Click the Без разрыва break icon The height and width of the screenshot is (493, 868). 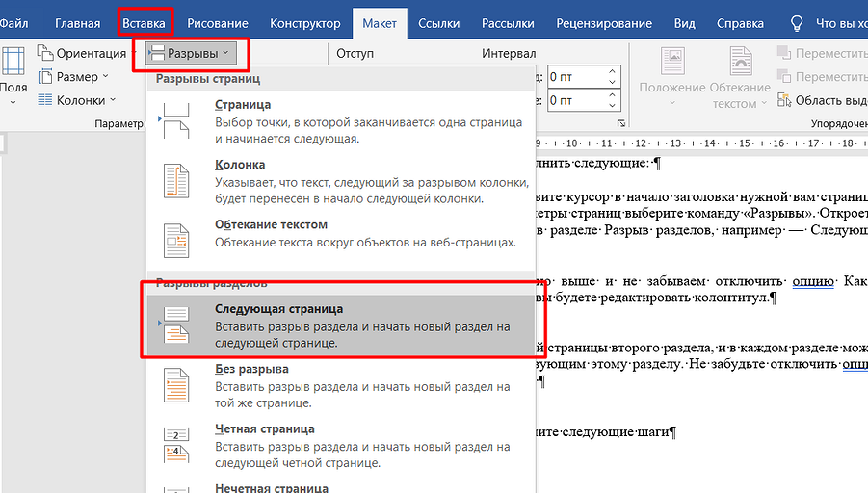point(176,385)
